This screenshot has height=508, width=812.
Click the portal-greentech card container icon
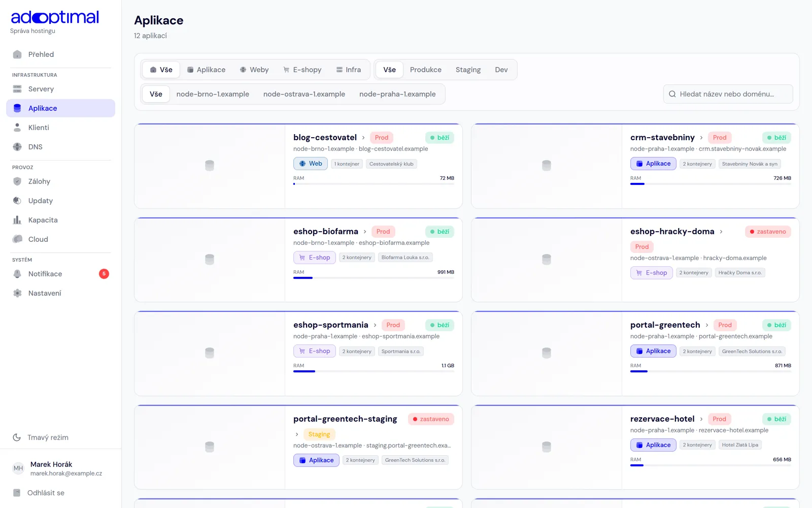pos(547,353)
